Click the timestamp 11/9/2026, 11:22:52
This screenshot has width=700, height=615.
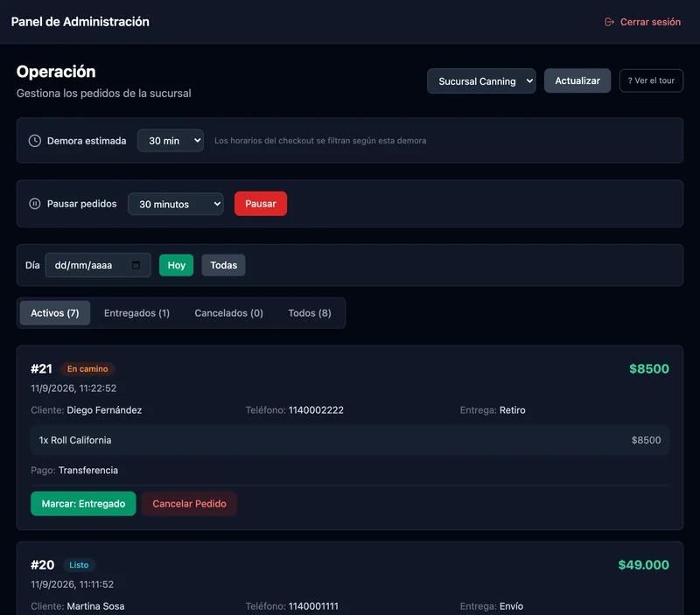coord(73,388)
